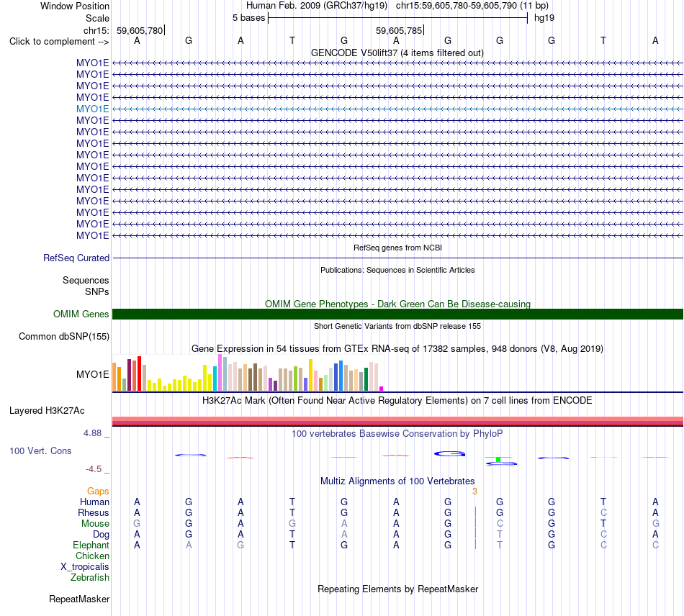Click the 'hg19' text beside the scale bar
This screenshot has width=684, height=616.
(x=544, y=18)
